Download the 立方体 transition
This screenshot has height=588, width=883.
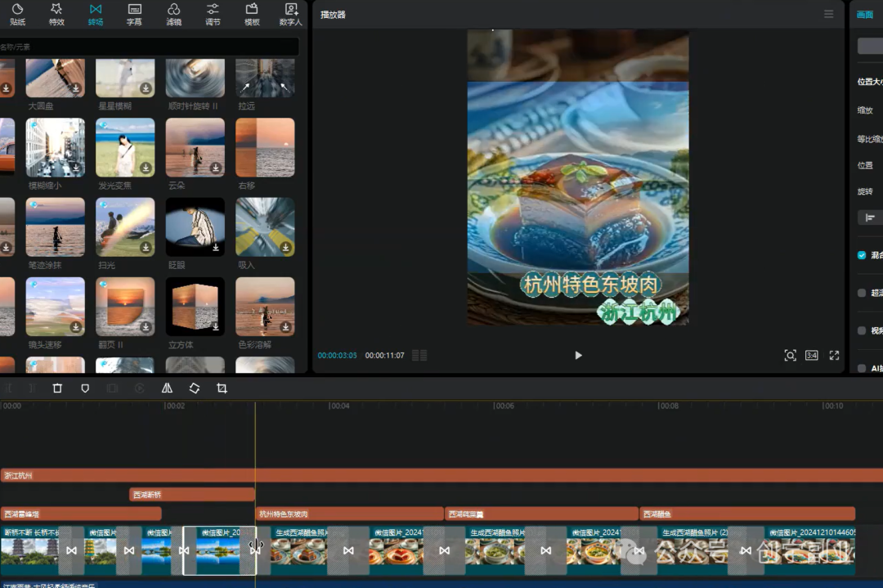point(216,326)
